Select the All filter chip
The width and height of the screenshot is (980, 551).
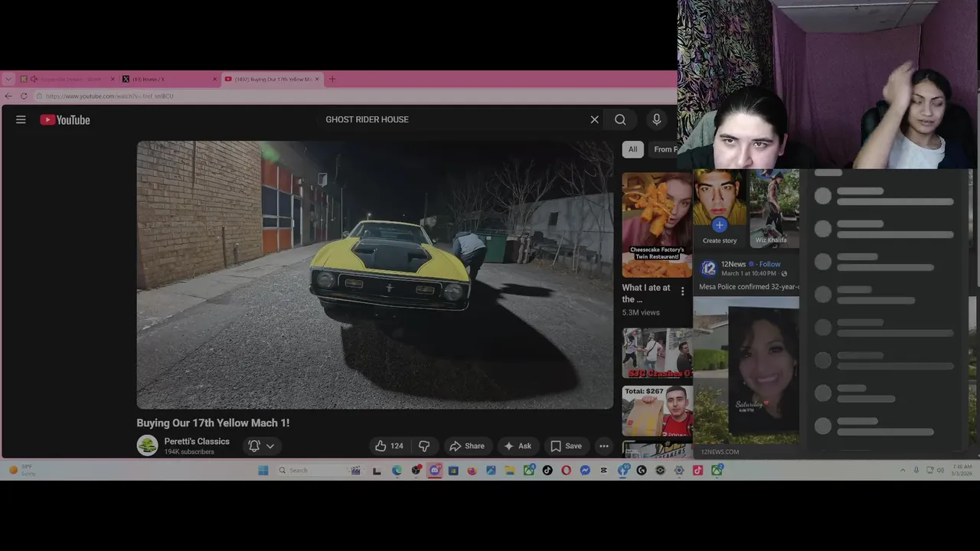point(632,149)
